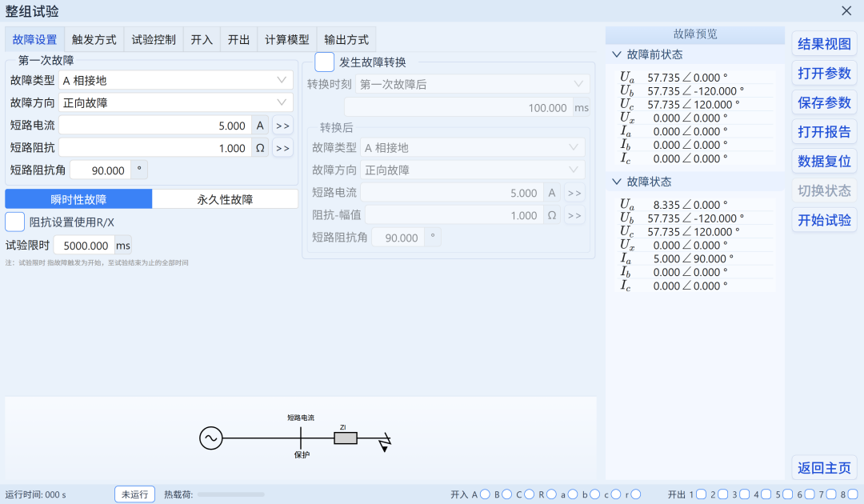The image size is (864, 504).
Task: Open the 故障类型 A 相接地 dropdown
Action: [x=176, y=81]
